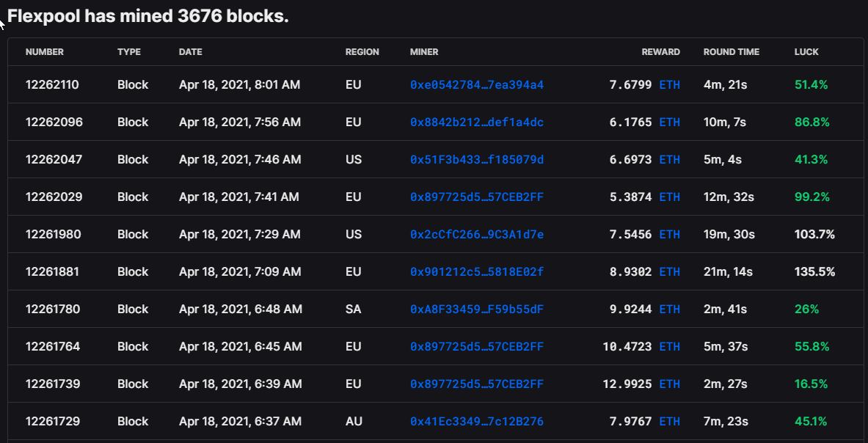Open miner link 0x2cCfC266…9C3A1d7e
Image resolution: width=868 pixels, height=443 pixels.
click(477, 235)
